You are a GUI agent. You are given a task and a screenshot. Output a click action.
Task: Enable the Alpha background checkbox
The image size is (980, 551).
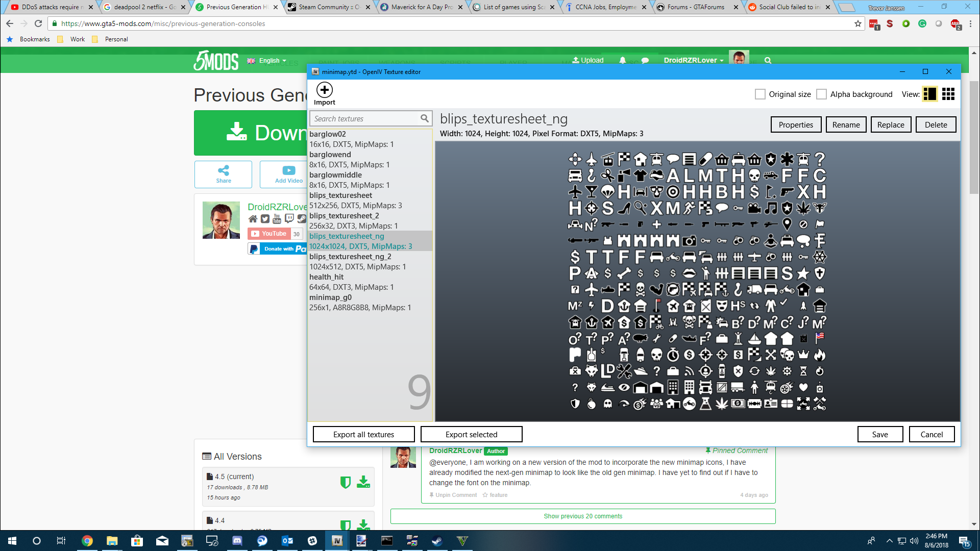(x=822, y=94)
